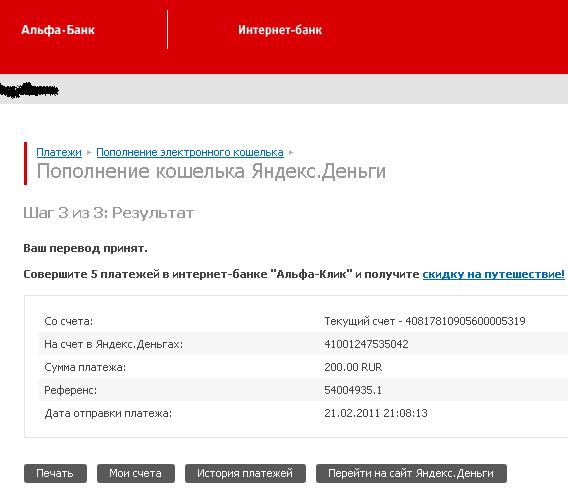The height and width of the screenshot is (491, 568).
Task: Click the Печать button
Action: (x=55, y=473)
